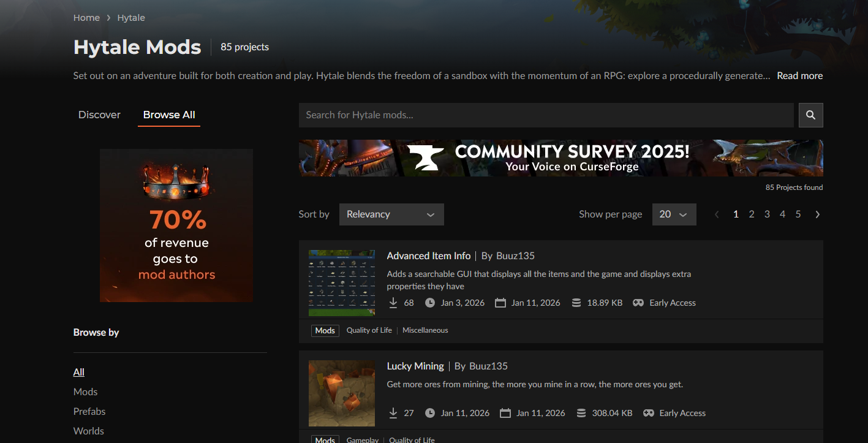Click the Hytale Mods page heading

pyautogui.click(x=137, y=47)
